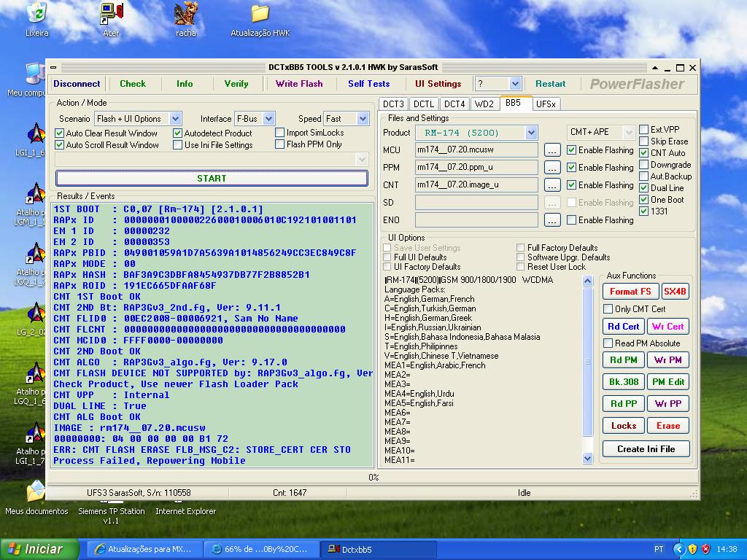Click the Info button

(x=185, y=84)
